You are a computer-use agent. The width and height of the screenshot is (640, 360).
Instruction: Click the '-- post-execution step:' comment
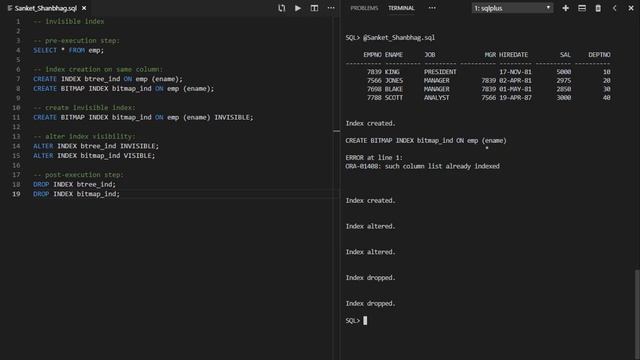tap(78, 175)
